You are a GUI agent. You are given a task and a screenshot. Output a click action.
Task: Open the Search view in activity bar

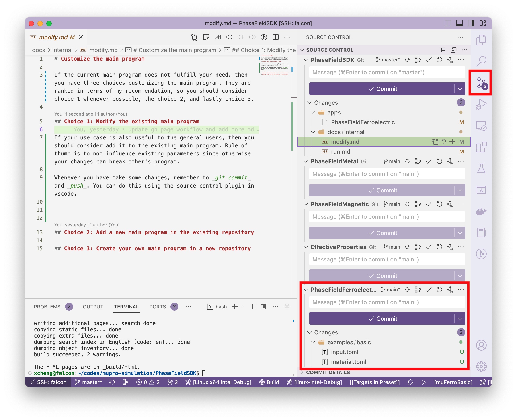(x=481, y=61)
